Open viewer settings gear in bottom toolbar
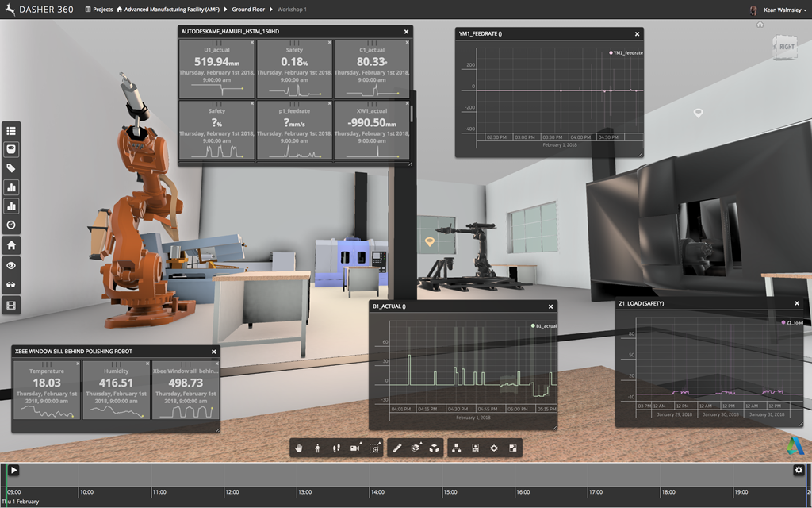The height and width of the screenshot is (508, 812). pos(494,448)
